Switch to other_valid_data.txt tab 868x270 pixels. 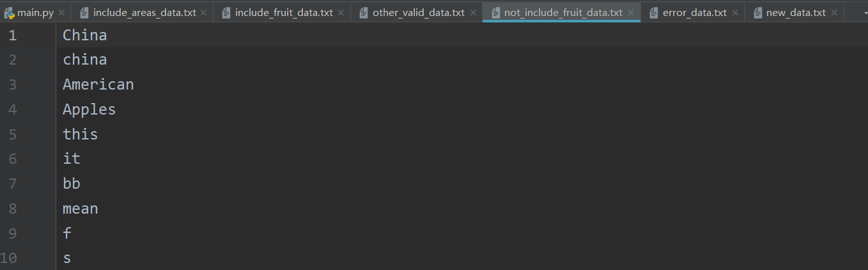click(418, 12)
